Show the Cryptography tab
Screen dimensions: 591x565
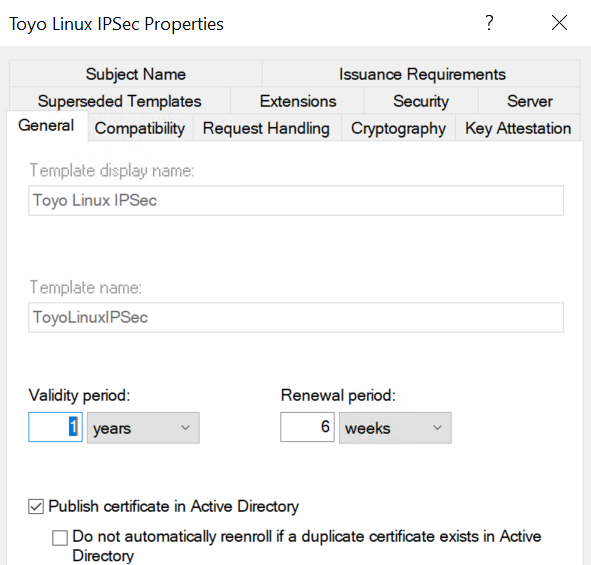pos(398,128)
